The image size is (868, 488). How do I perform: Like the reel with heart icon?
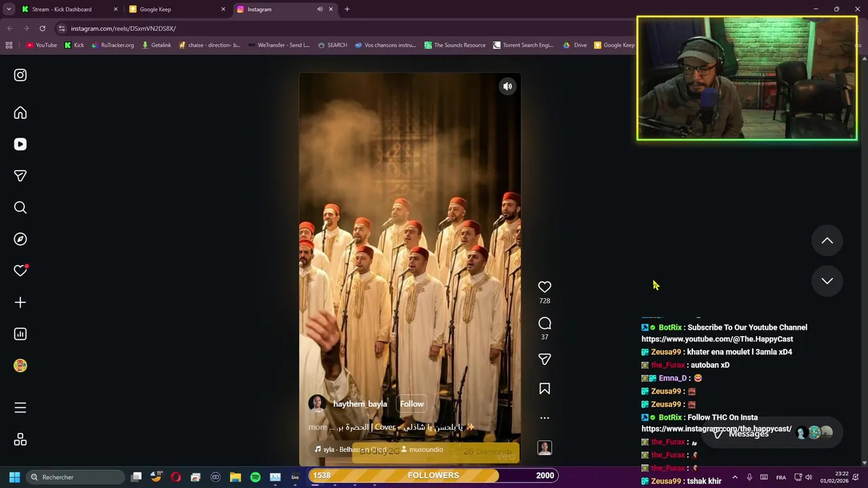pyautogui.click(x=545, y=287)
